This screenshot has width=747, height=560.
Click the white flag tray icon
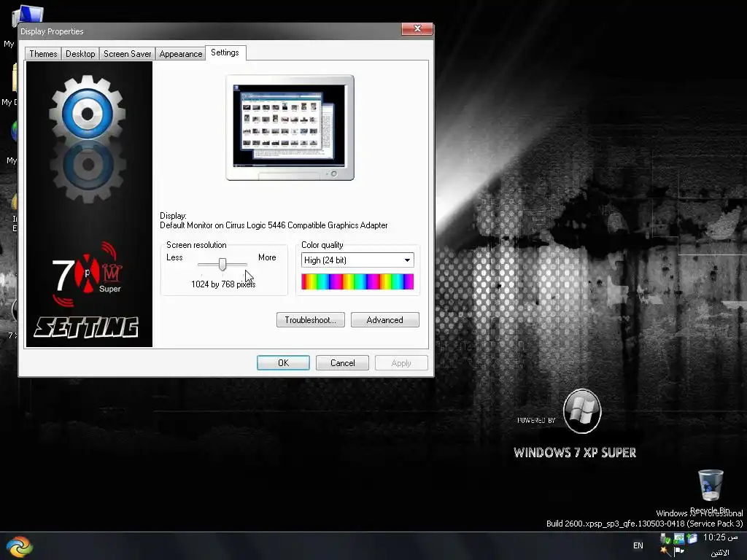[x=679, y=551]
